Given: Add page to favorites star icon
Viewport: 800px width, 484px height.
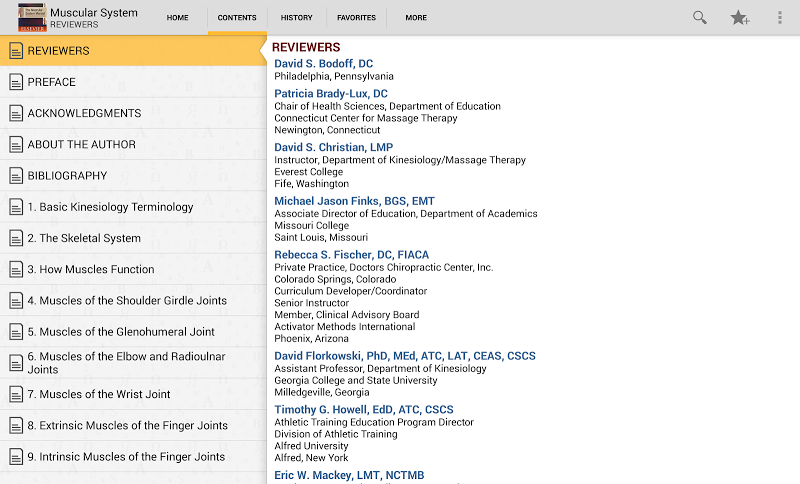Looking at the screenshot, I should [740, 17].
